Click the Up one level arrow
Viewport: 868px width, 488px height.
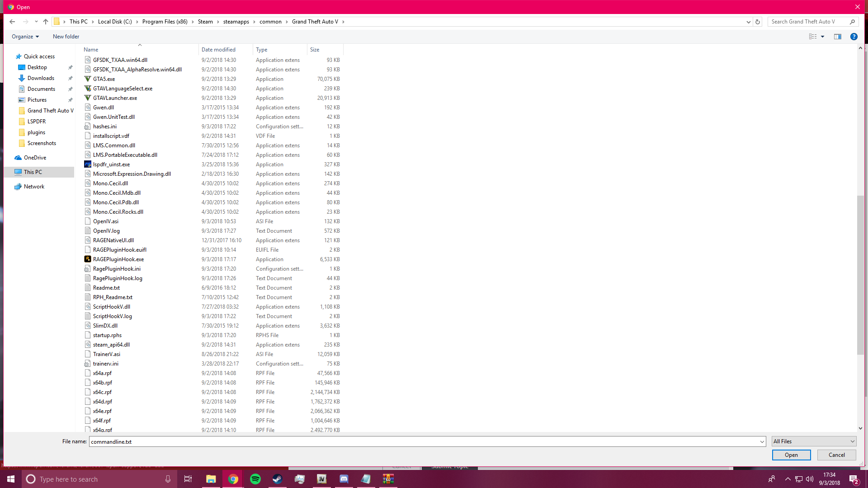[46, 22]
